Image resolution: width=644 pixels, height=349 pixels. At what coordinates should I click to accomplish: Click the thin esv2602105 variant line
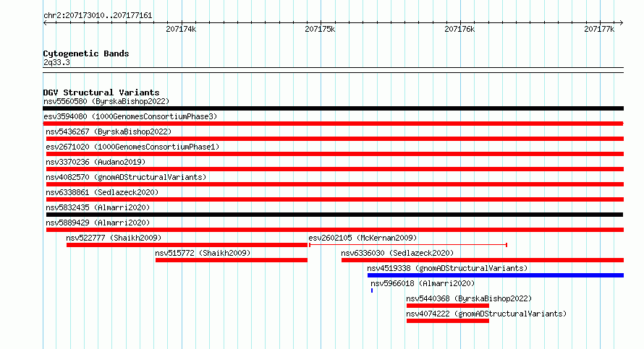pos(408,245)
